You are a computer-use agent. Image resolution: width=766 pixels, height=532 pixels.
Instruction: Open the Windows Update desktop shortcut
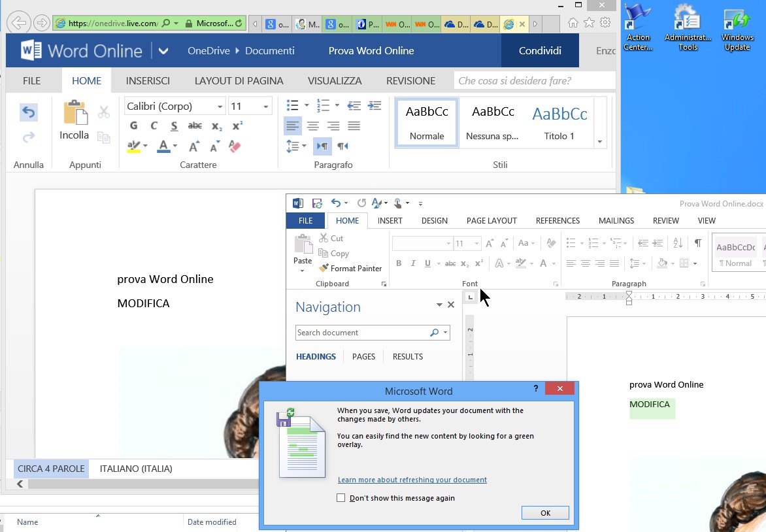tap(737, 29)
